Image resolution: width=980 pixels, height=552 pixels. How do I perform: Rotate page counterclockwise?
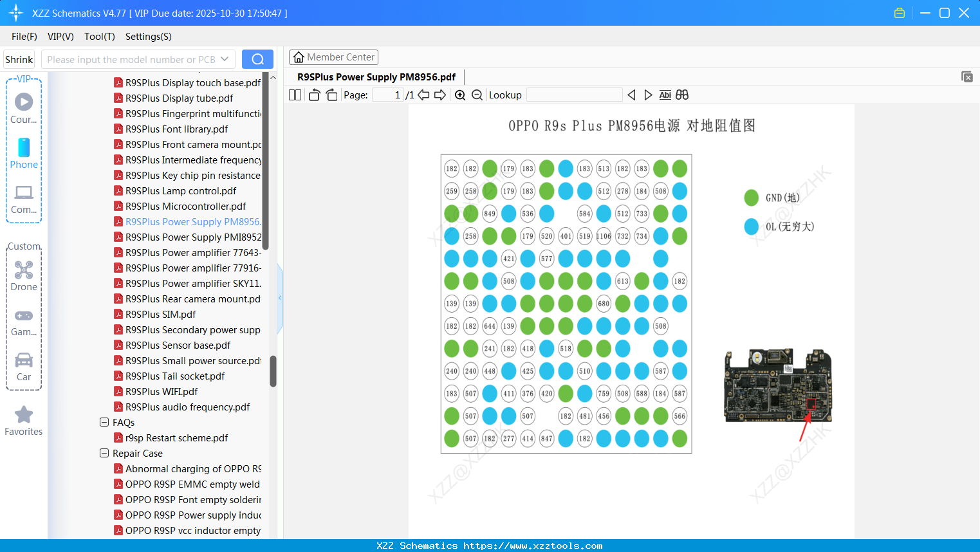click(314, 95)
